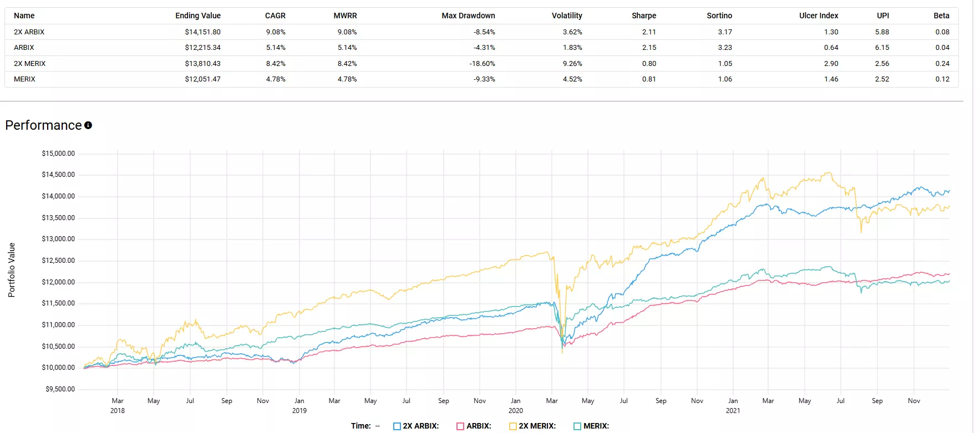The image size is (980, 433).
Task: Sort by the Ulcer Index header
Action: click(x=818, y=16)
